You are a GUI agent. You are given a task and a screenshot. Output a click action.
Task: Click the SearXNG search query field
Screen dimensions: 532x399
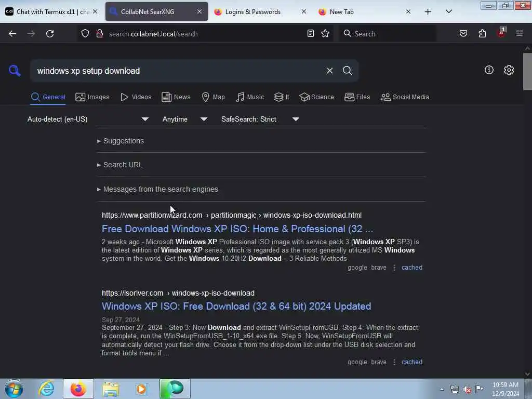[x=178, y=71]
